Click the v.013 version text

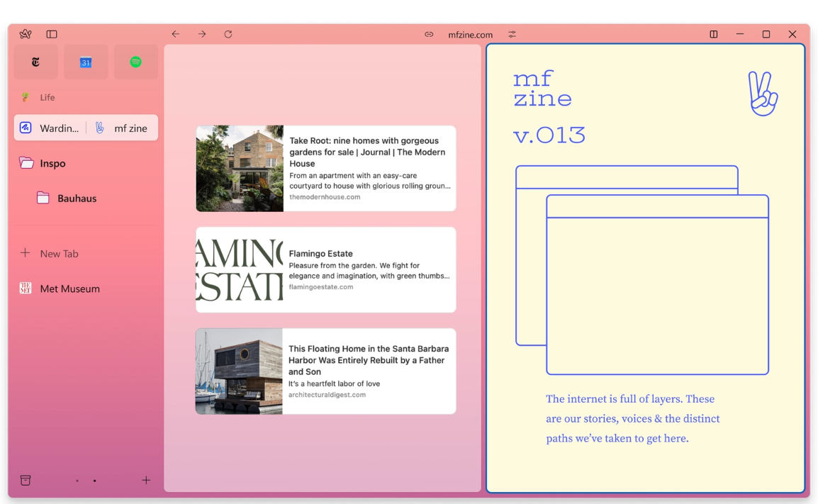[549, 135]
